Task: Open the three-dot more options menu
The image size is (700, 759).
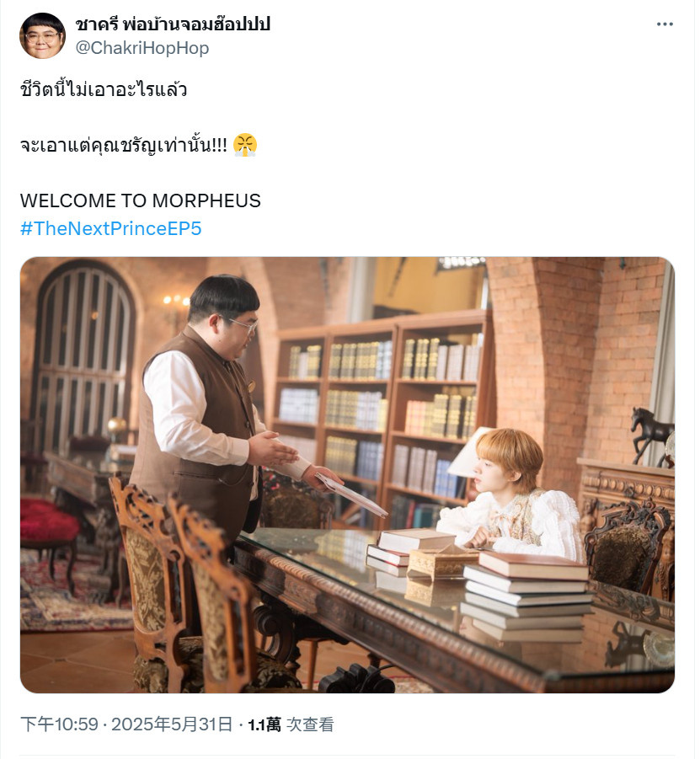Action: tap(665, 24)
